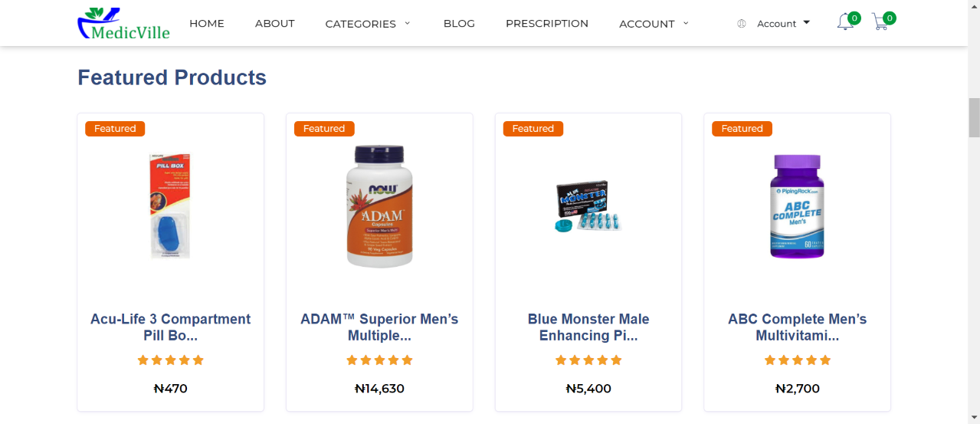The width and height of the screenshot is (980, 424).
Task: Open the shopping cart icon
Action: (880, 22)
